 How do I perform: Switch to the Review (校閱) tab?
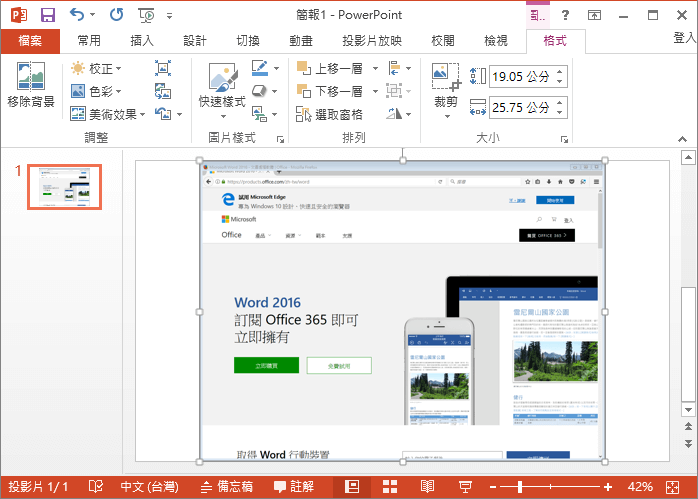(443, 41)
